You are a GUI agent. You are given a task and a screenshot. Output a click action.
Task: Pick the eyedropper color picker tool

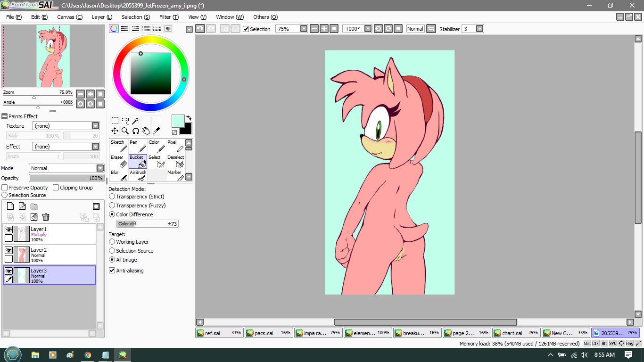click(x=156, y=131)
